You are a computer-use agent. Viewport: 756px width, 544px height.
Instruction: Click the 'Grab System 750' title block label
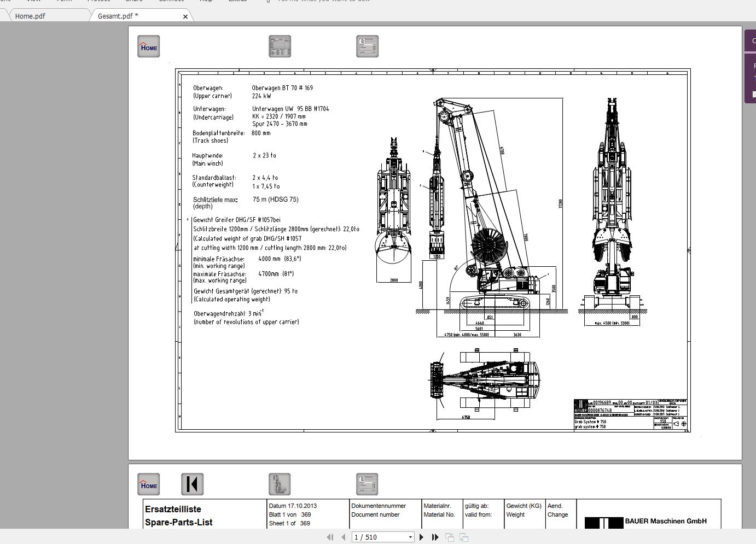tap(590, 422)
